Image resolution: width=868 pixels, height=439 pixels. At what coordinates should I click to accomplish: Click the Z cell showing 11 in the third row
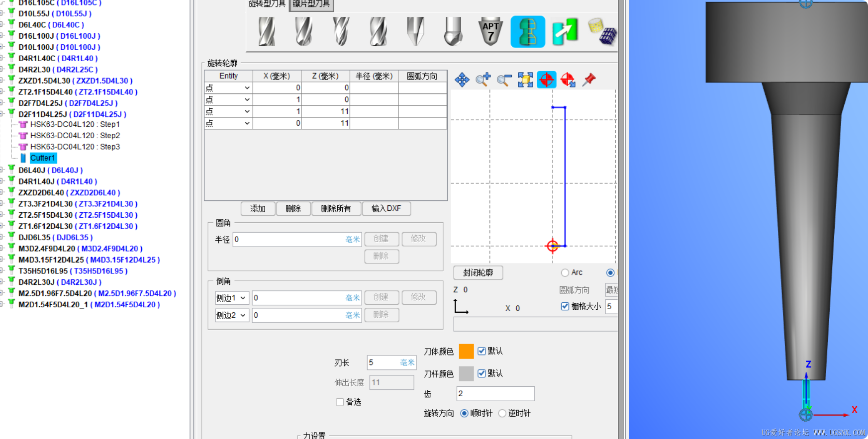(325, 111)
